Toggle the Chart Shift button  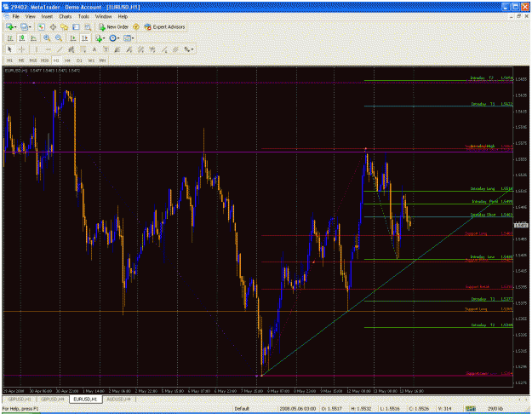[85, 38]
